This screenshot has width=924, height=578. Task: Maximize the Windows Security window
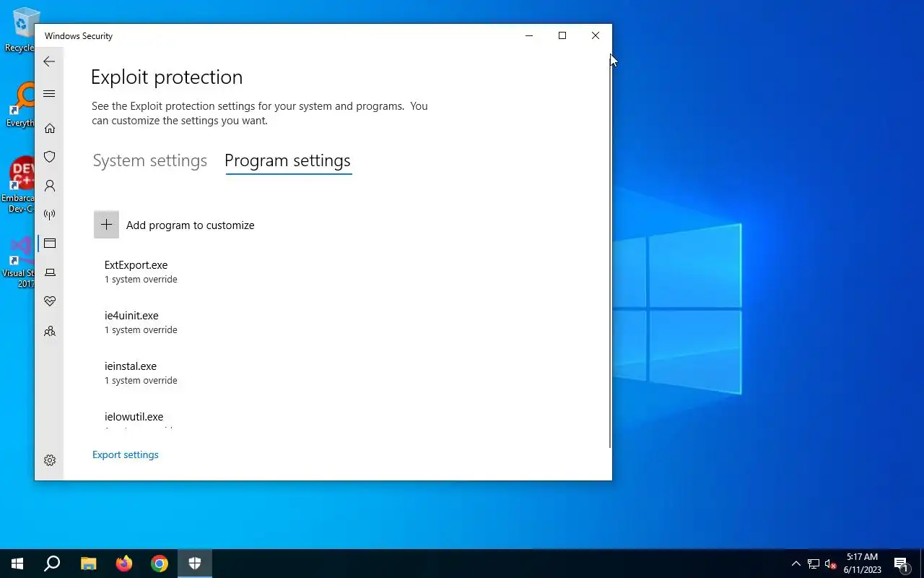coord(562,35)
